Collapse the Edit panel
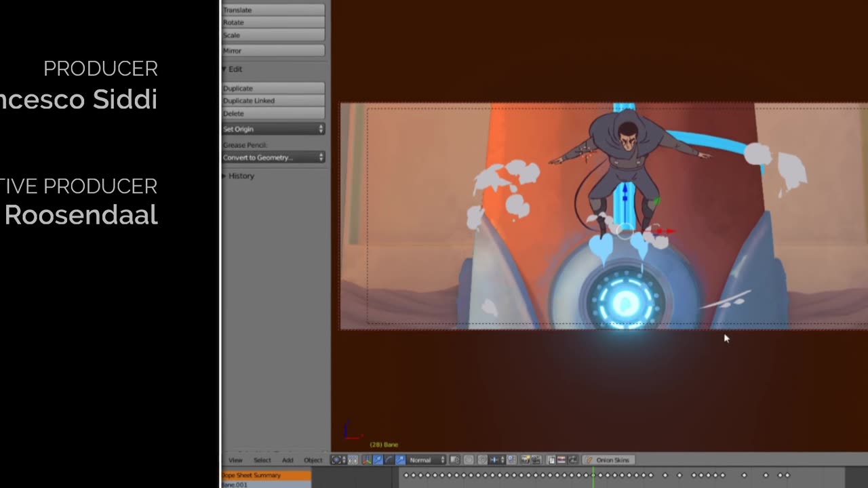This screenshot has width=868, height=488. coord(232,69)
